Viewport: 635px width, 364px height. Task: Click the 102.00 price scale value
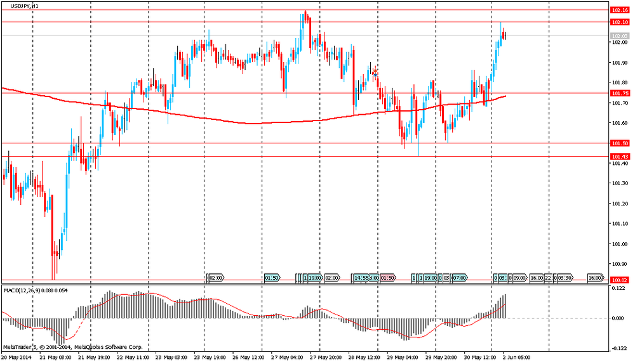618,42
